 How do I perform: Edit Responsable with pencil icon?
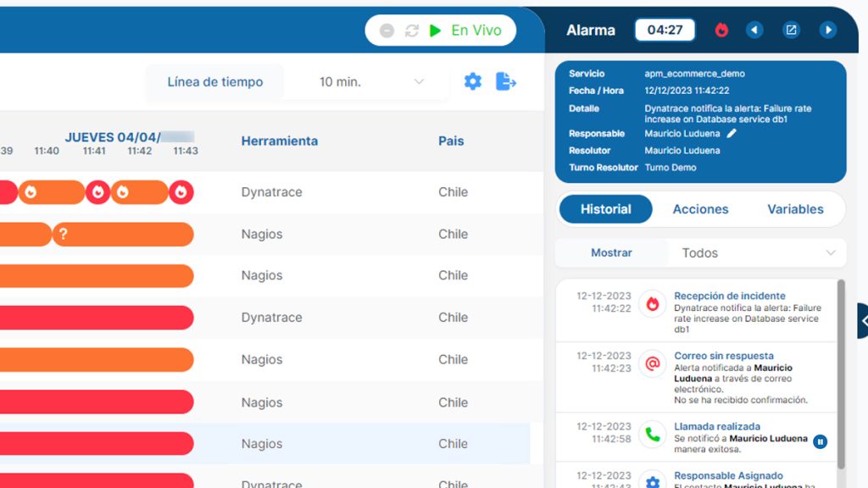732,133
